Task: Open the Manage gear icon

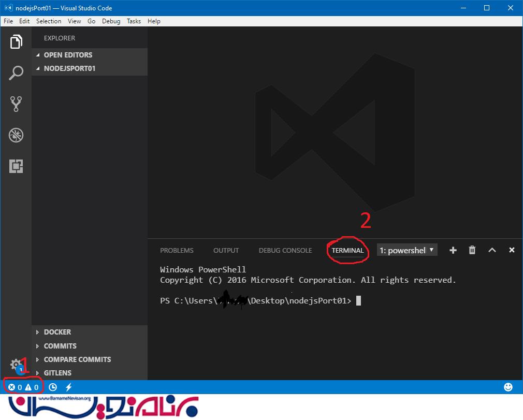Action: click(x=16, y=365)
